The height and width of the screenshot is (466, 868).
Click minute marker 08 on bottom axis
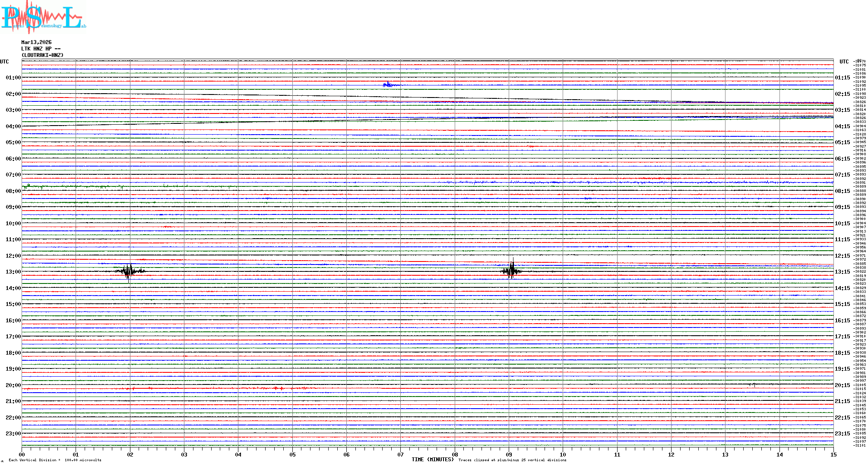(455, 454)
